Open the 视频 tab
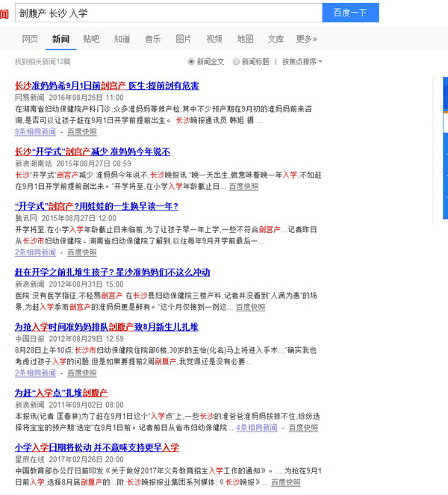448x495 pixels. [x=214, y=39]
